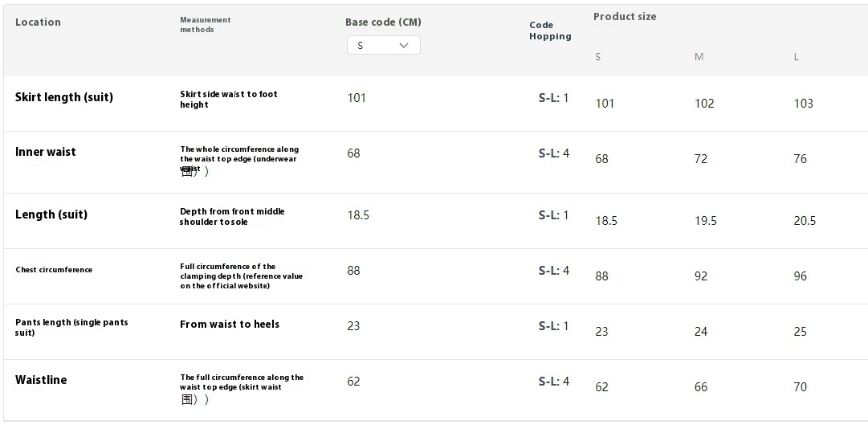Click the Skirt length L value 103

803,104
